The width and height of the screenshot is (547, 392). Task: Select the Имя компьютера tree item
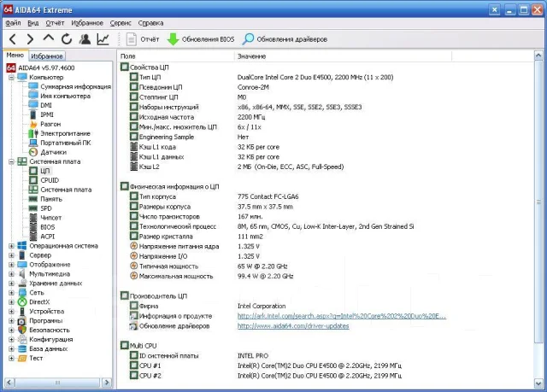(65, 96)
